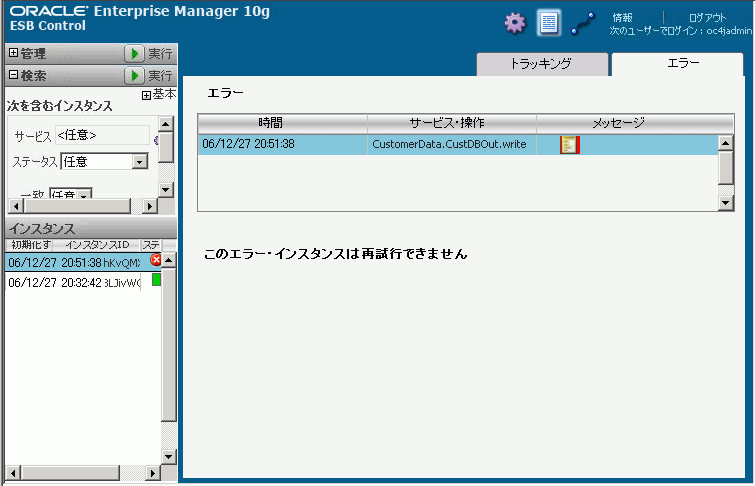
Task: Open the 一致 dropdown
Action: (84, 194)
